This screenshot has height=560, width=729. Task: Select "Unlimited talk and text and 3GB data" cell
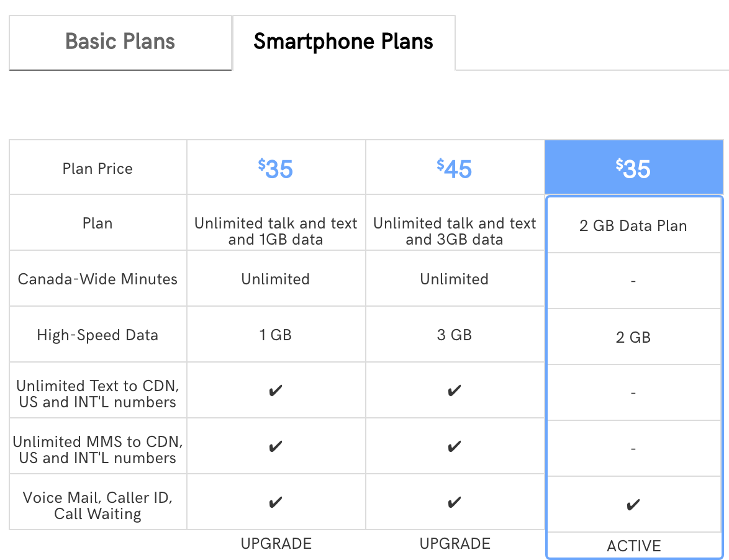(x=455, y=231)
